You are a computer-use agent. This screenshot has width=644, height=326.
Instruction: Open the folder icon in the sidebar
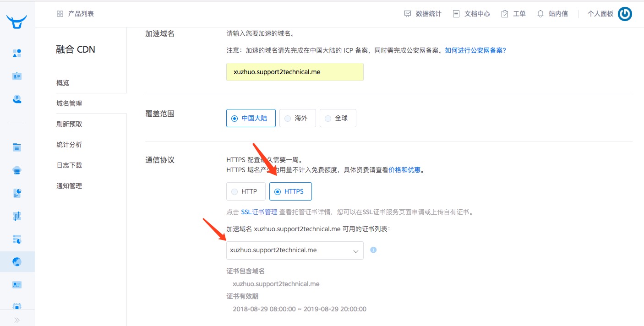click(x=16, y=147)
